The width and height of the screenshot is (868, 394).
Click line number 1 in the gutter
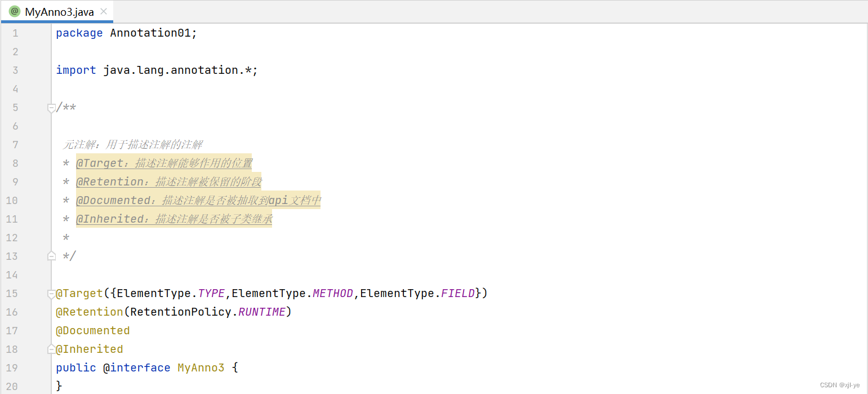(x=15, y=33)
